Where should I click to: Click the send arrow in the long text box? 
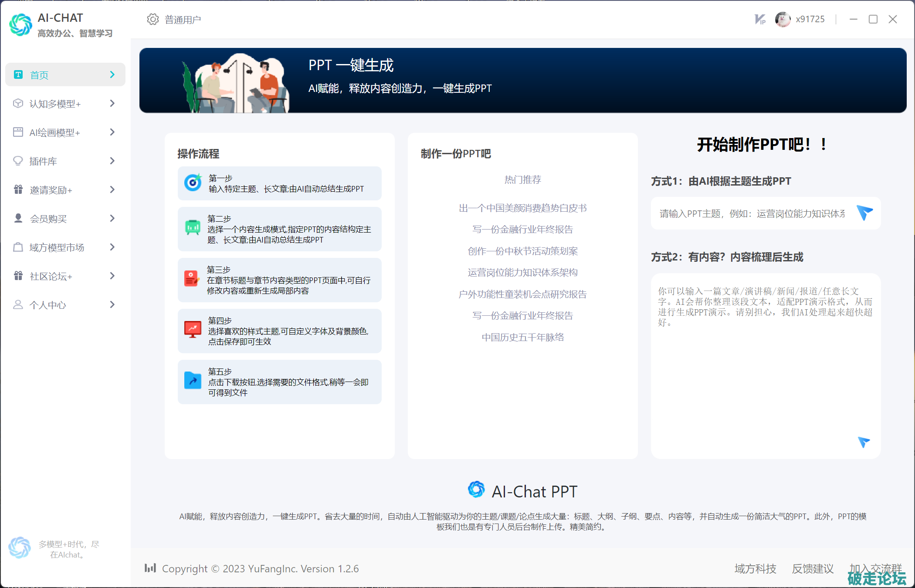pyautogui.click(x=863, y=442)
